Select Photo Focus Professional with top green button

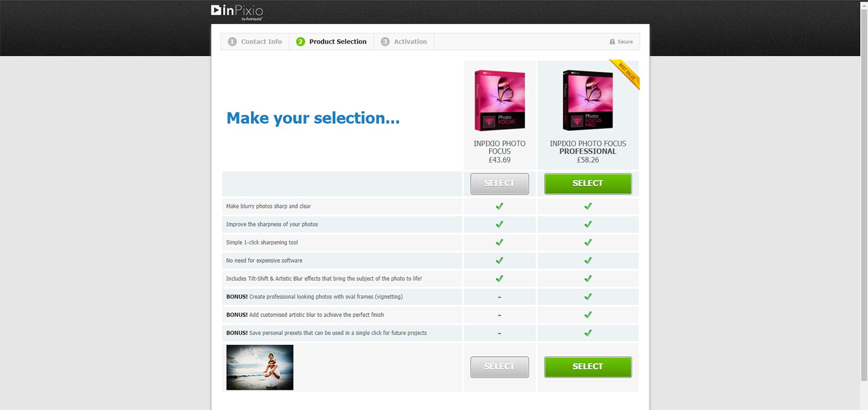(588, 184)
